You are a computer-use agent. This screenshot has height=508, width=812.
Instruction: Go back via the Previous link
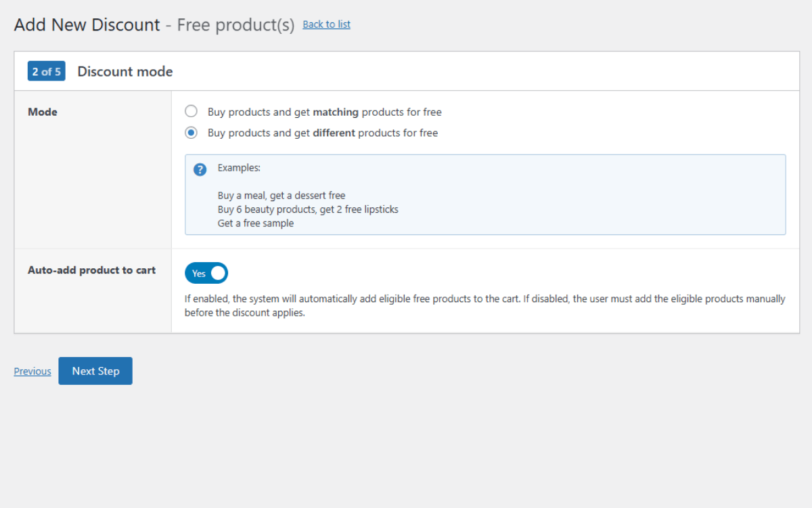click(32, 371)
